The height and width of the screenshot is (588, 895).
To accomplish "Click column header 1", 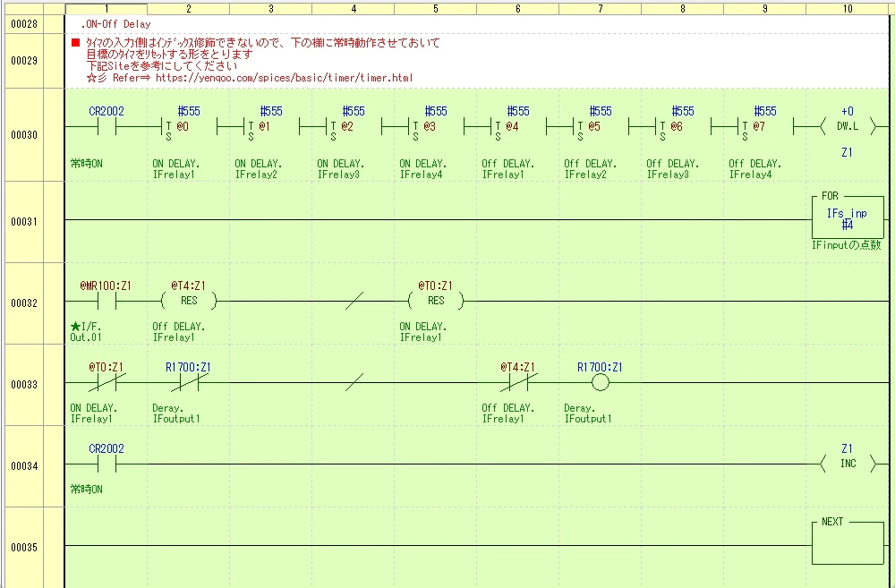I will pyautogui.click(x=107, y=9).
